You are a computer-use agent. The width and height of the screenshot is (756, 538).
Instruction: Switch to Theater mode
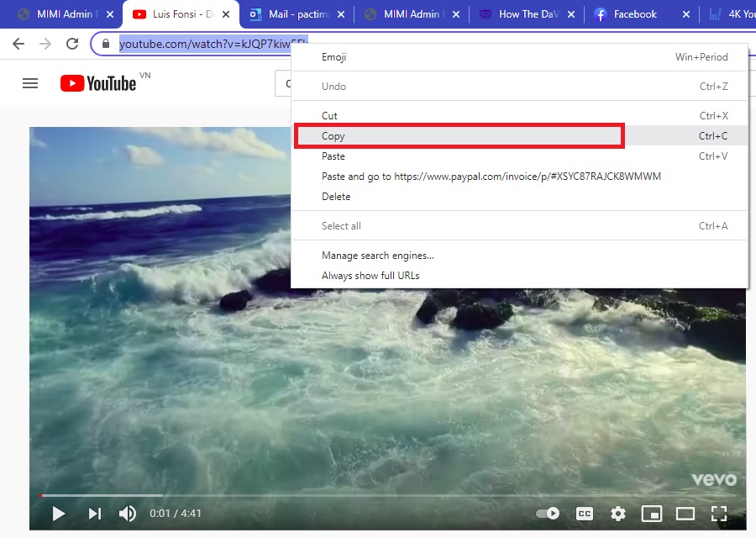pos(685,513)
